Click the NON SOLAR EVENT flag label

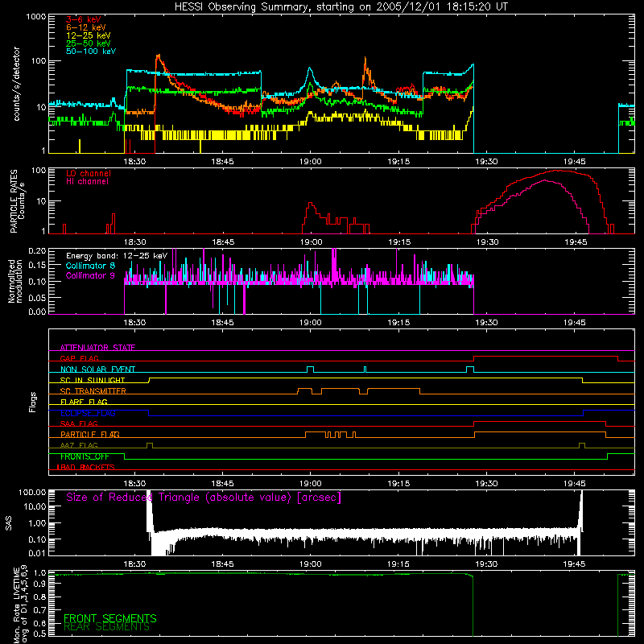point(97,369)
